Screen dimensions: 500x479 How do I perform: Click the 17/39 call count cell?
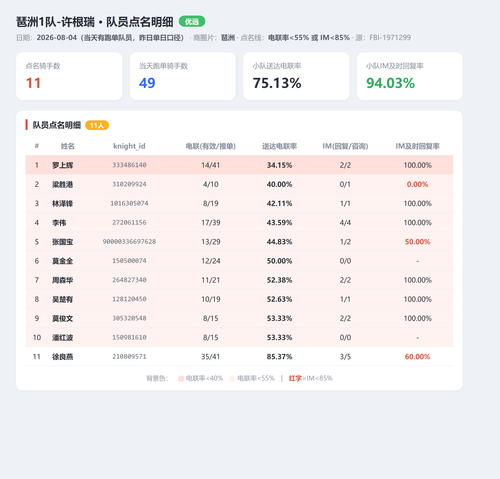tap(211, 223)
